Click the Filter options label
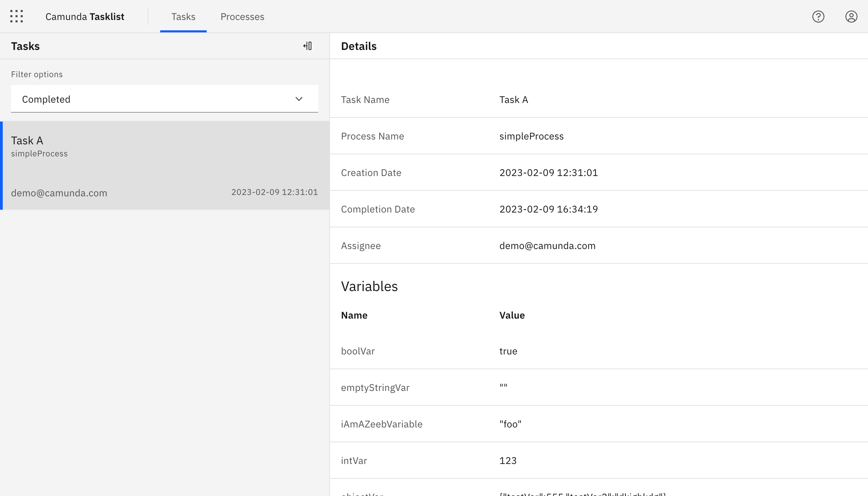The width and height of the screenshot is (868, 496). tap(37, 74)
